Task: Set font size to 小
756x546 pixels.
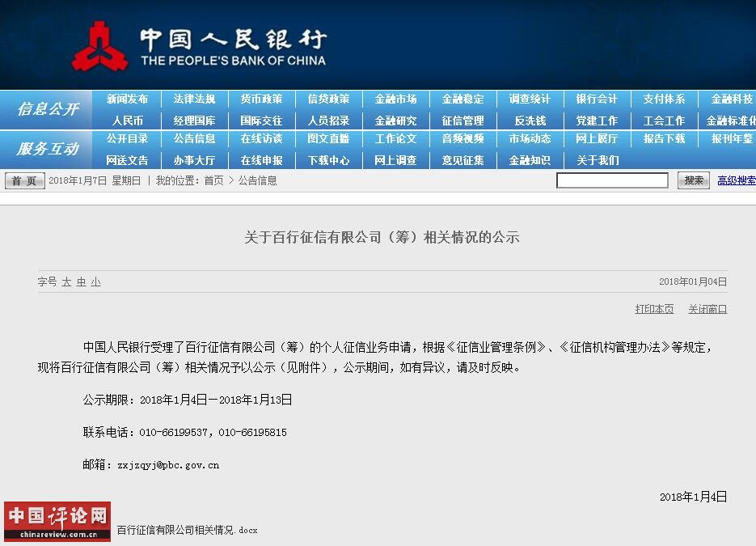Action: [x=96, y=281]
